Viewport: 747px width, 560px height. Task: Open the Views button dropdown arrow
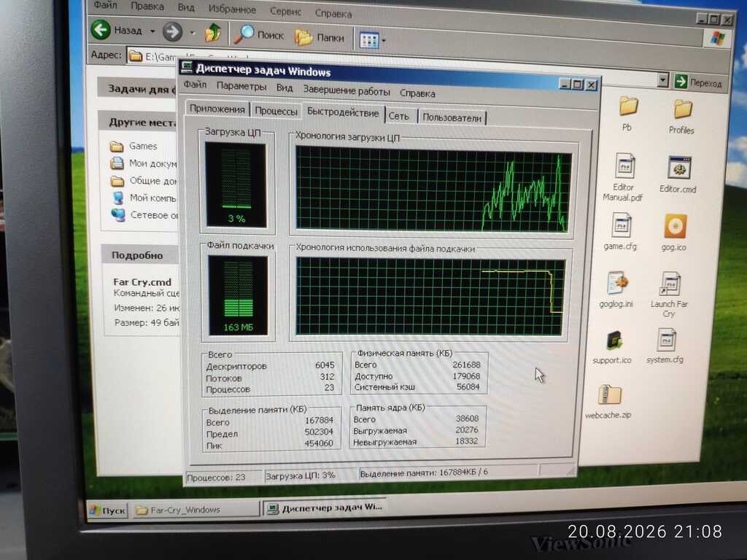[x=384, y=41]
